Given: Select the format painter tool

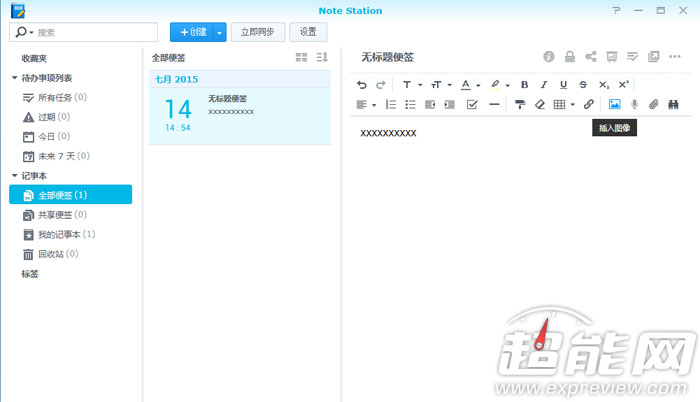Looking at the screenshot, I should point(520,105).
